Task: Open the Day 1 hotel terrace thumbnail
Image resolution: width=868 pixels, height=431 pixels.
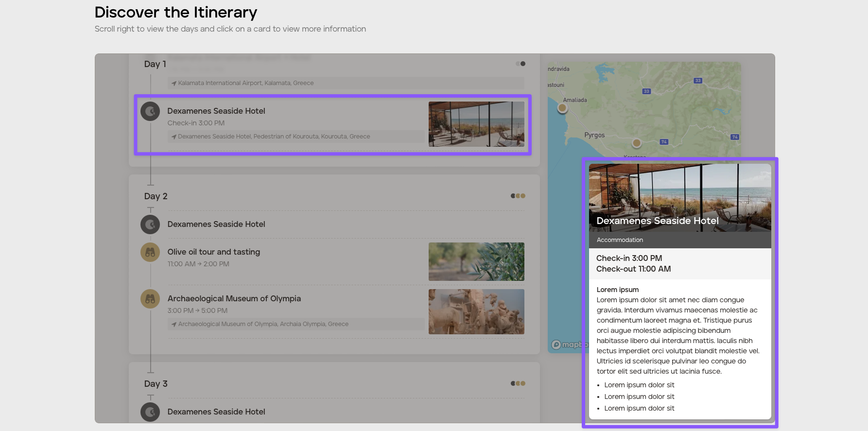Action: coord(476,124)
